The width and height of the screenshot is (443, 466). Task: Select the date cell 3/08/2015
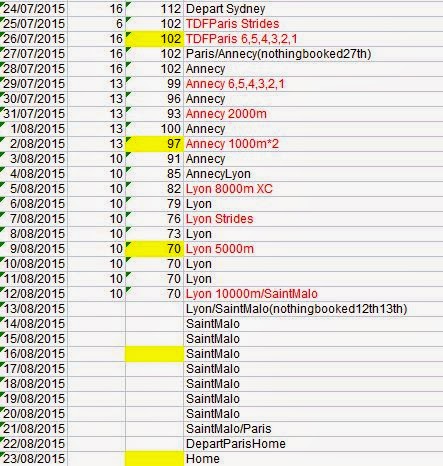[x=34, y=159]
